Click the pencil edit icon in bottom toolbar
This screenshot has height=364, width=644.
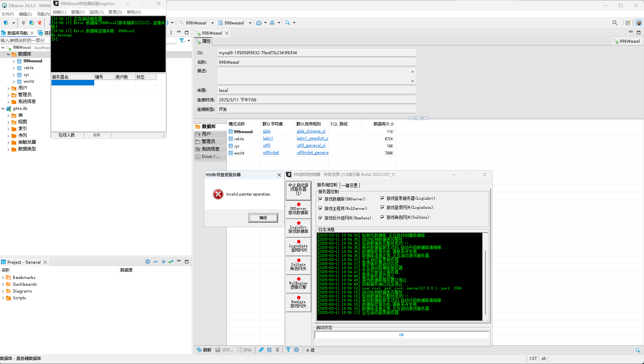[261, 350]
